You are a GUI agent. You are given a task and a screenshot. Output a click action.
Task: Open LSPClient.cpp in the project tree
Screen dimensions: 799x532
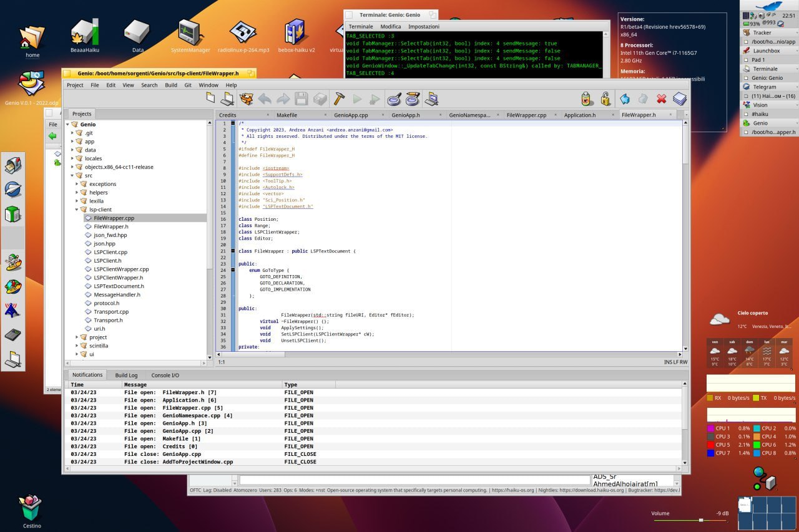point(110,252)
